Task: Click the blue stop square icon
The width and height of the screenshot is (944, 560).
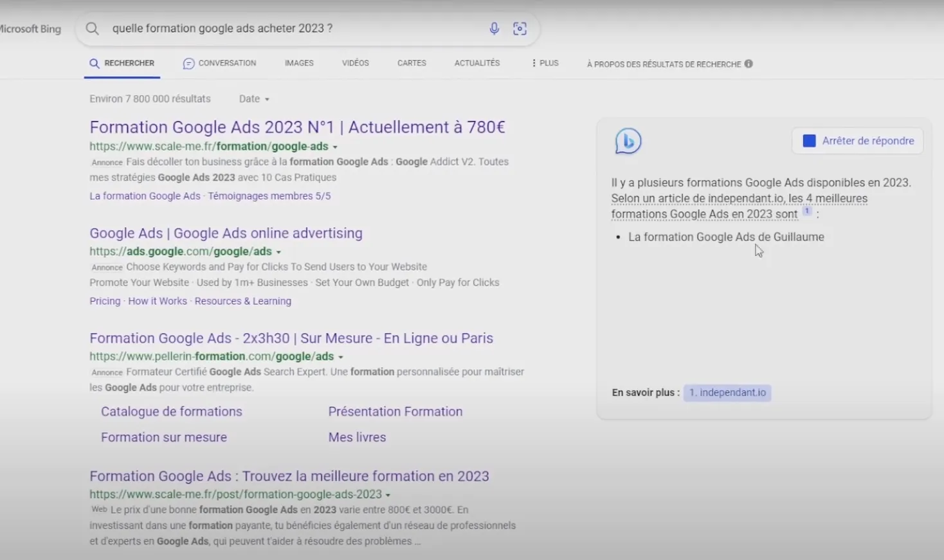Action: (x=809, y=141)
